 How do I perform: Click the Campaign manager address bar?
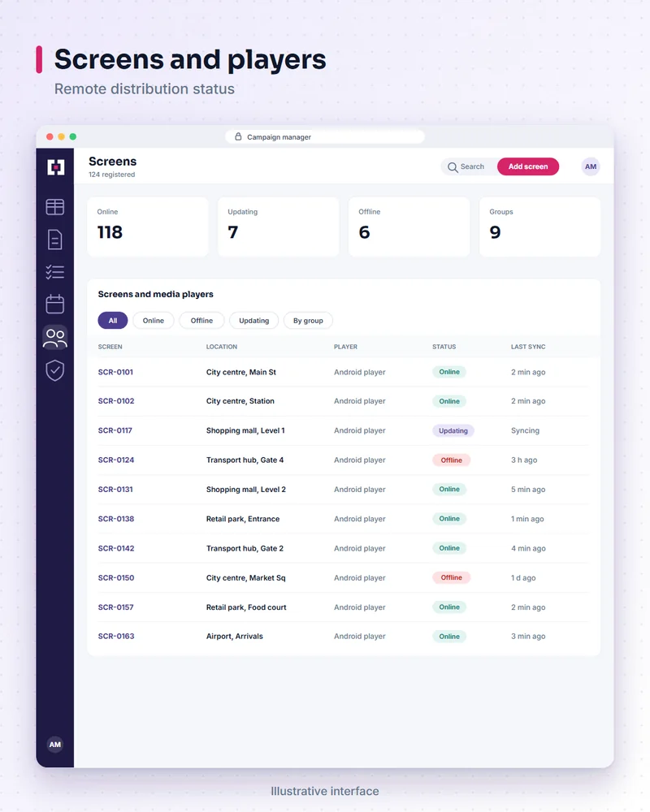(325, 136)
